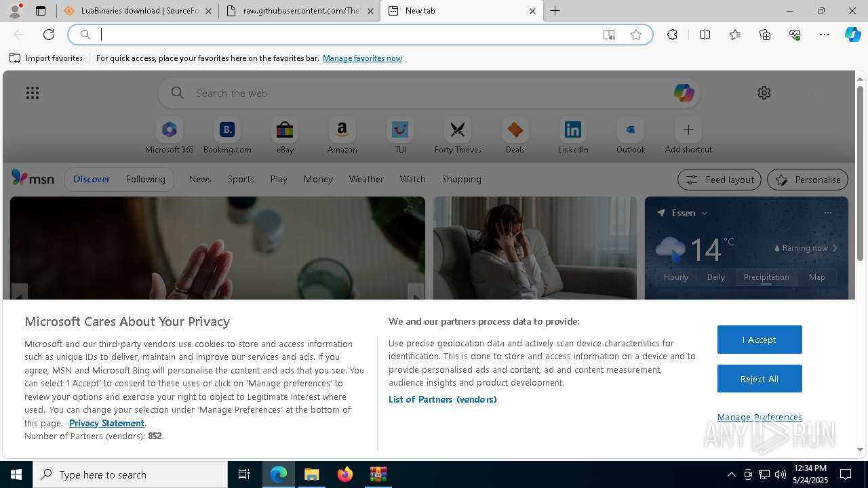
Task: Open Manage favorites now link
Action: point(362,58)
